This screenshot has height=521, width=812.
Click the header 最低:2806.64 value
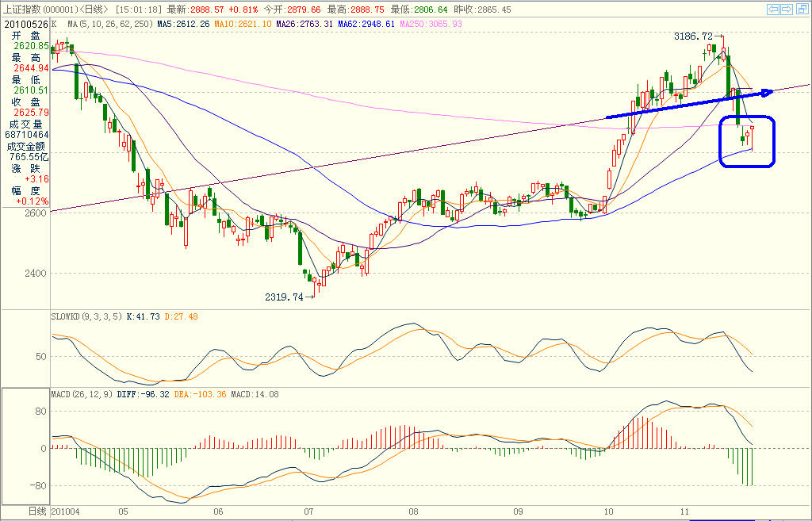click(419, 10)
